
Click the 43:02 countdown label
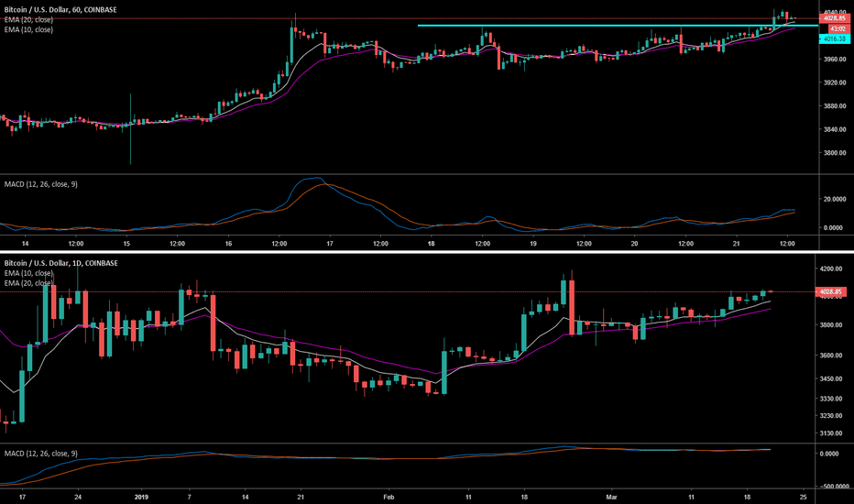click(x=838, y=29)
